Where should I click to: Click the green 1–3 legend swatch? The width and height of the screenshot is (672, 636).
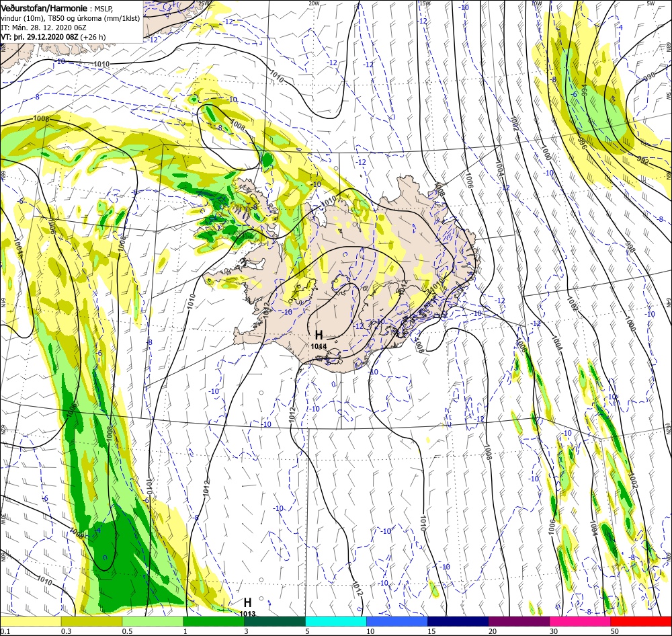[x=214, y=621]
